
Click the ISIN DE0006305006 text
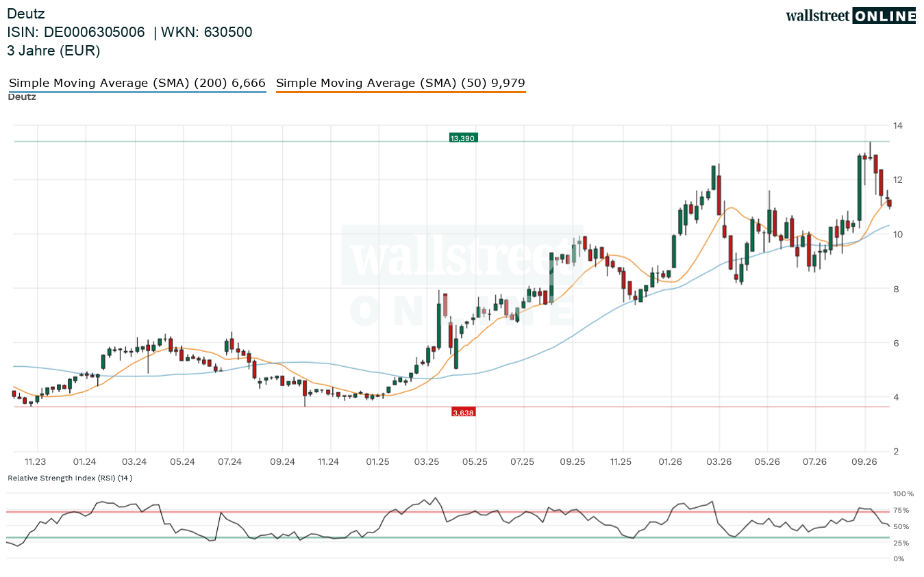[76, 32]
